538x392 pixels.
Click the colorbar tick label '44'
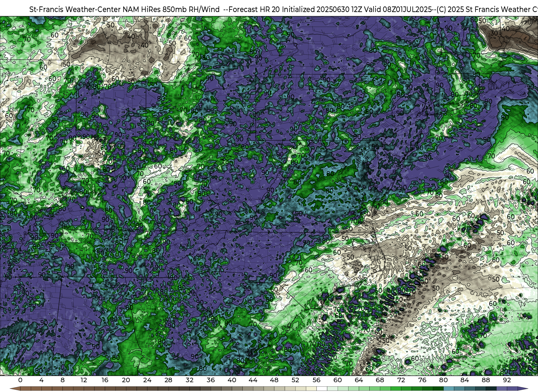(x=253, y=380)
